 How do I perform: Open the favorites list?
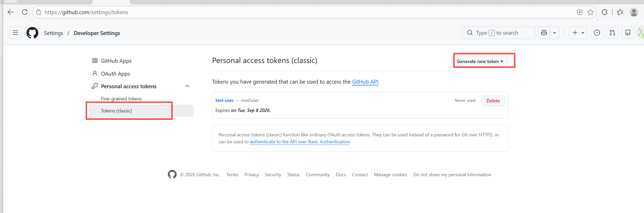pos(620,12)
